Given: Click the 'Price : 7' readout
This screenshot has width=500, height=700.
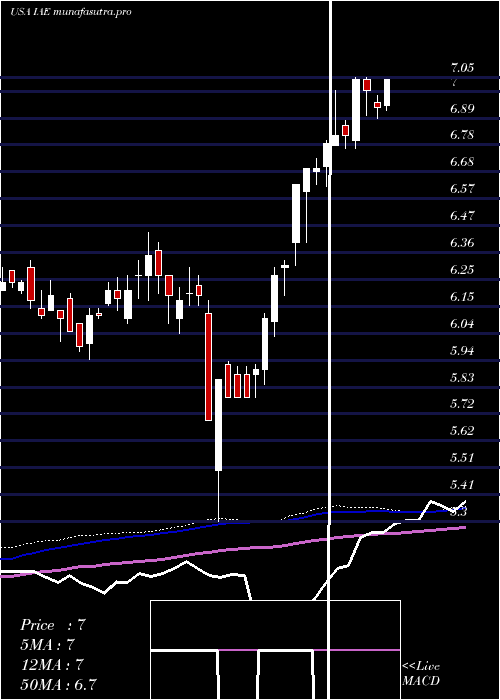Looking at the screenshot, I should tap(52, 625).
